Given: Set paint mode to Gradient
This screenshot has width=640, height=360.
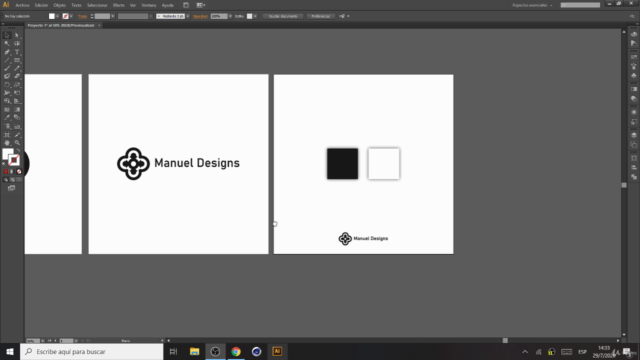Looking at the screenshot, I should pyautogui.click(x=12, y=172).
